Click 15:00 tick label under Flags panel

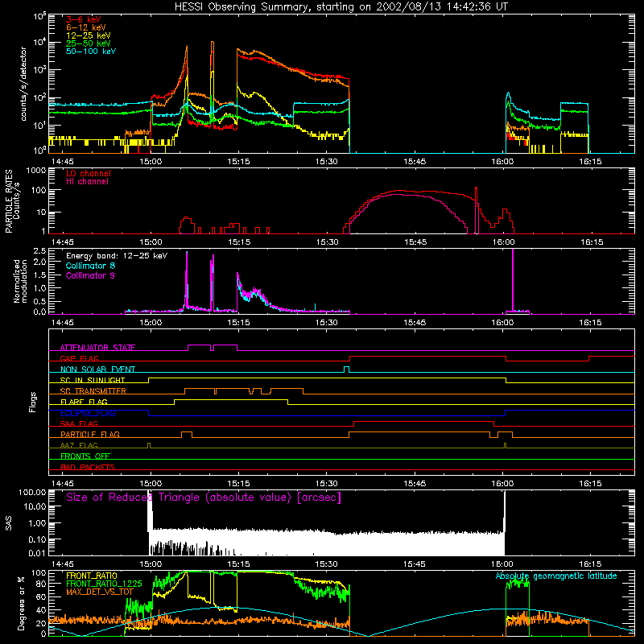[151, 484]
